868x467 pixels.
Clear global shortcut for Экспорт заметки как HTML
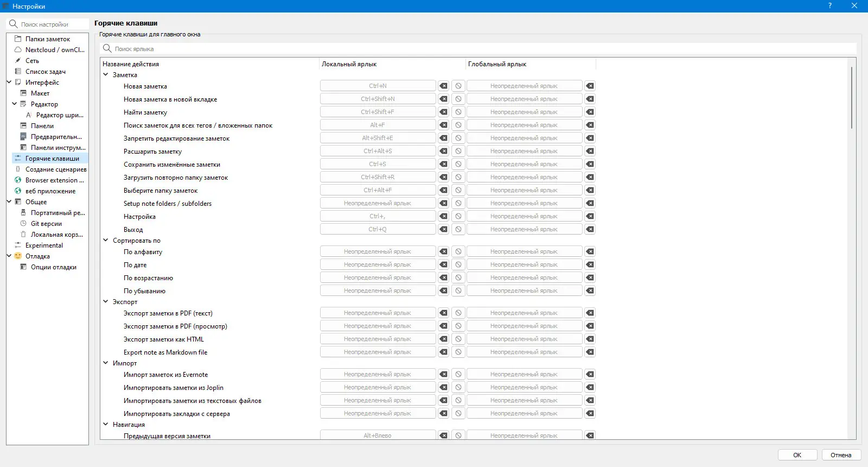coord(590,339)
